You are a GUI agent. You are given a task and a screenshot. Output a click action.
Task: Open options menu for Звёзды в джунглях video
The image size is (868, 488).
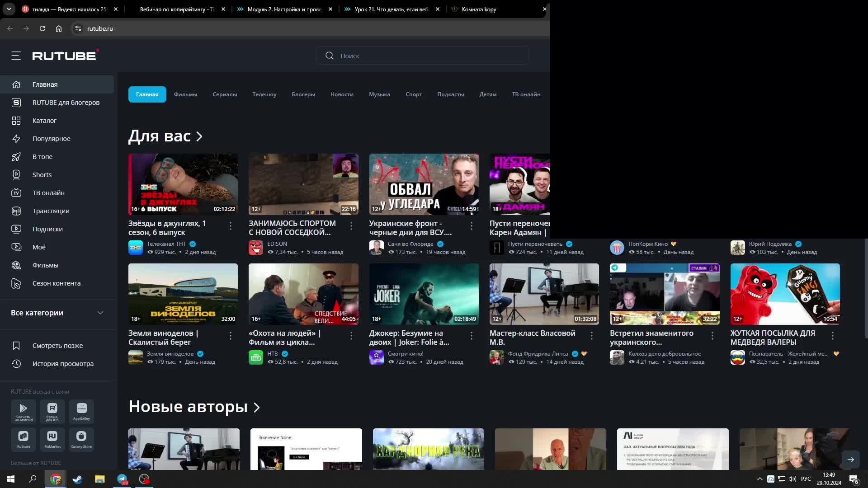231,226
